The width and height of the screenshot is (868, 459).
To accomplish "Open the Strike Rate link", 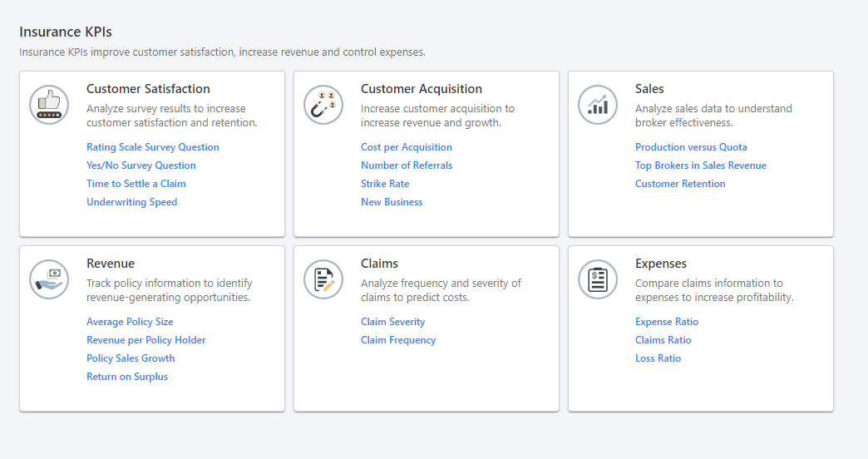I will click(x=385, y=184).
